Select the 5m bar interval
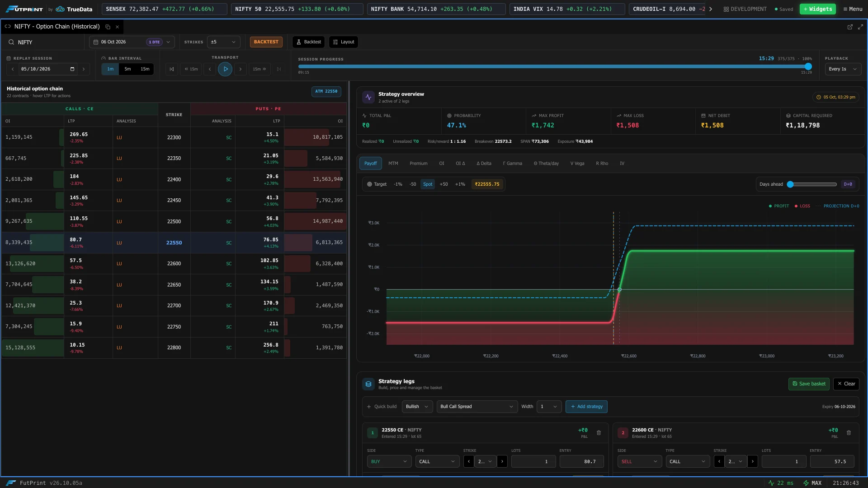Image resolution: width=868 pixels, height=488 pixels. click(127, 69)
